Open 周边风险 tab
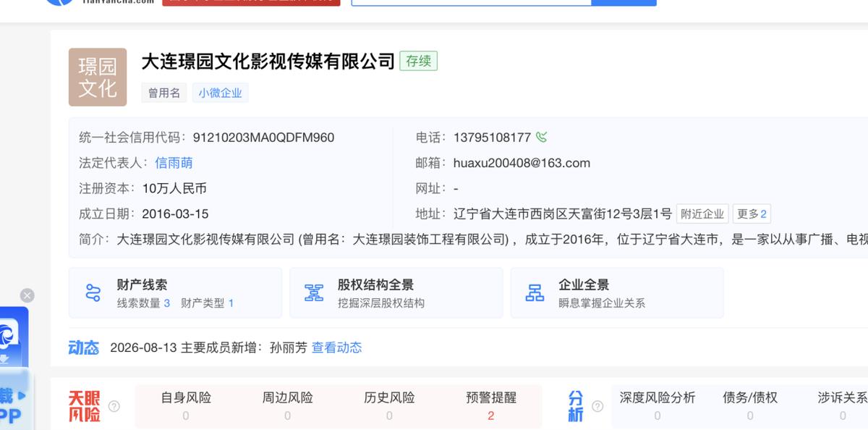 (x=287, y=405)
